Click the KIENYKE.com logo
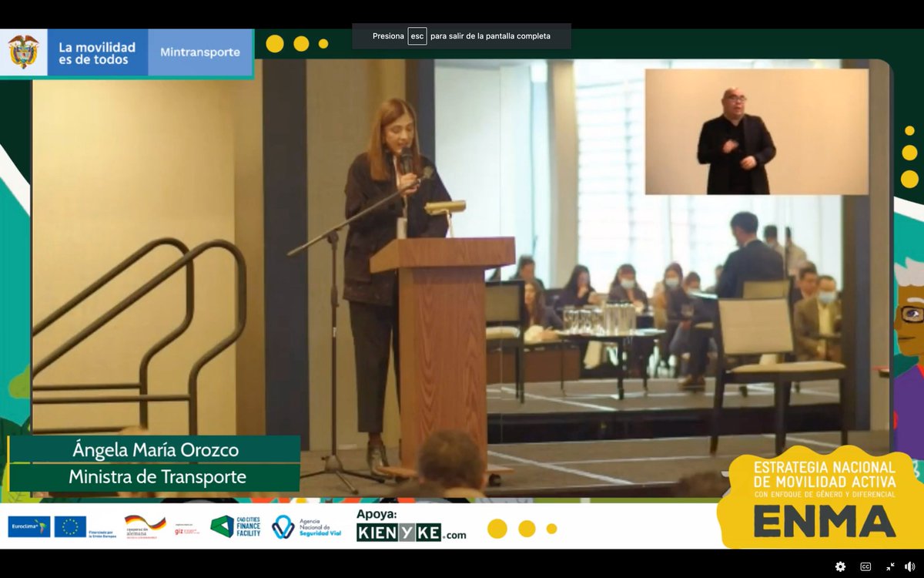The height and width of the screenshot is (578, 924). 411,533
